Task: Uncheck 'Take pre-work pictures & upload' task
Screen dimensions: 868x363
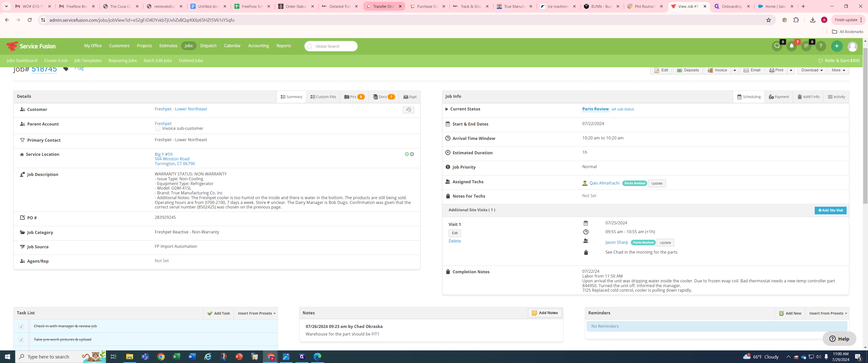Action: point(21,340)
